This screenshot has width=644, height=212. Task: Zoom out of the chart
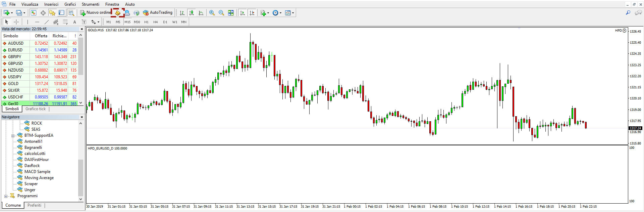[221, 13]
